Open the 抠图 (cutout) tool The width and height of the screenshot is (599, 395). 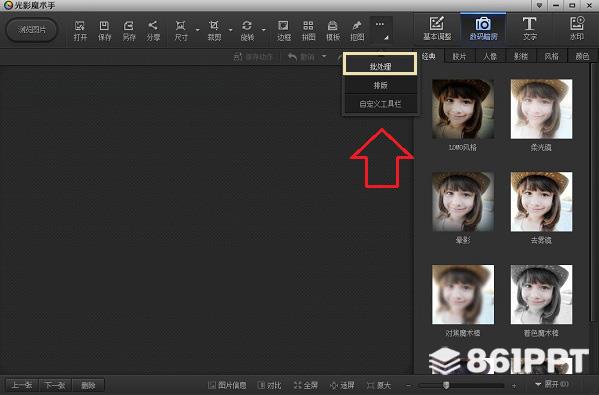[x=357, y=31]
